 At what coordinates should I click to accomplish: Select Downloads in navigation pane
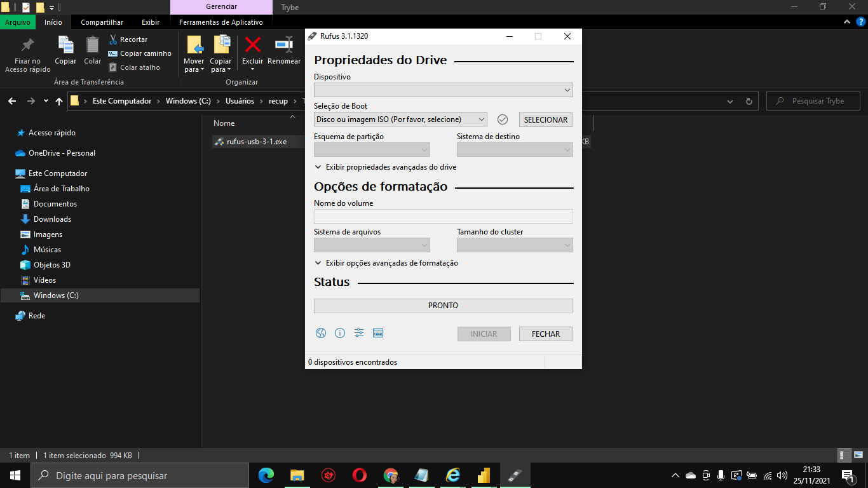click(x=52, y=219)
